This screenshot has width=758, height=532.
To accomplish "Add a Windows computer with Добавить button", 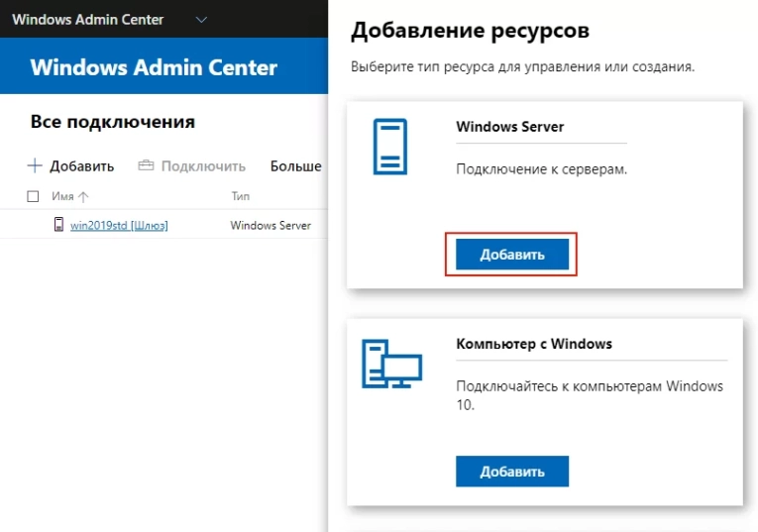I will click(x=512, y=472).
